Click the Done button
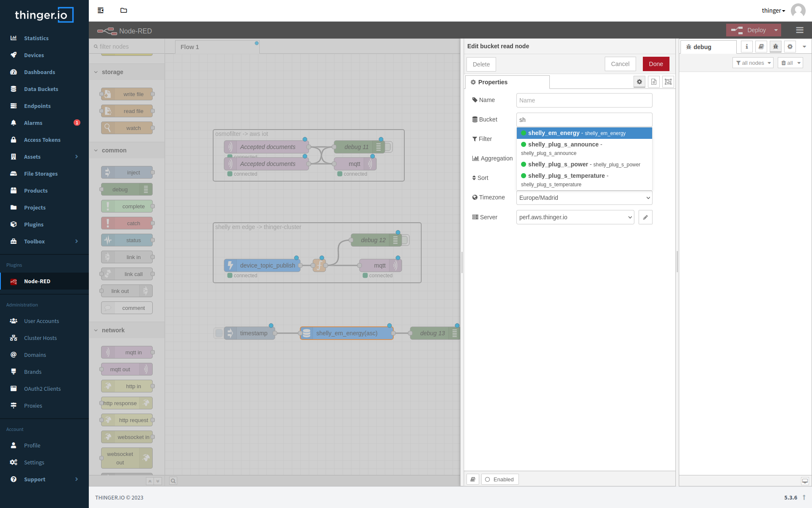The height and width of the screenshot is (508, 812). (656, 64)
